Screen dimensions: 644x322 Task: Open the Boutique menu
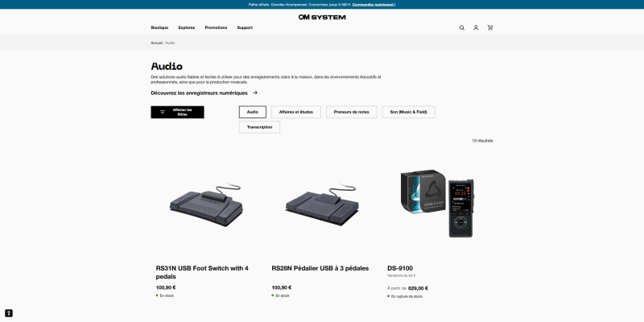click(159, 27)
